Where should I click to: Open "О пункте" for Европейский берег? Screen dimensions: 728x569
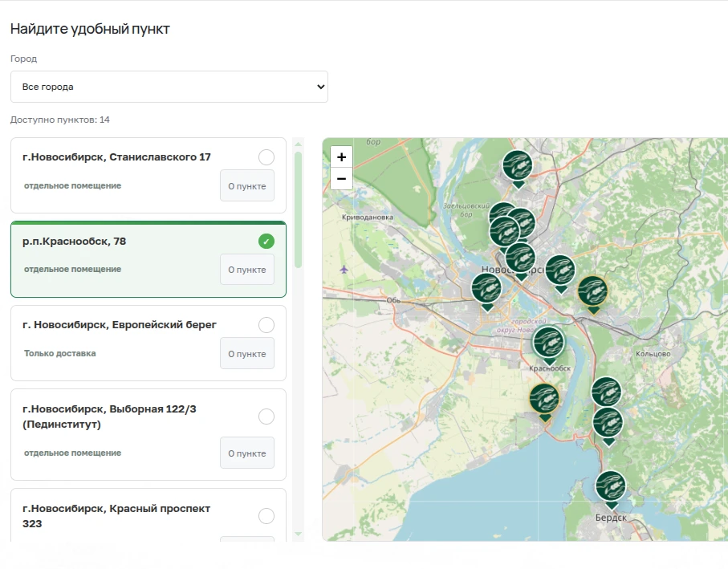click(x=247, y=354)
